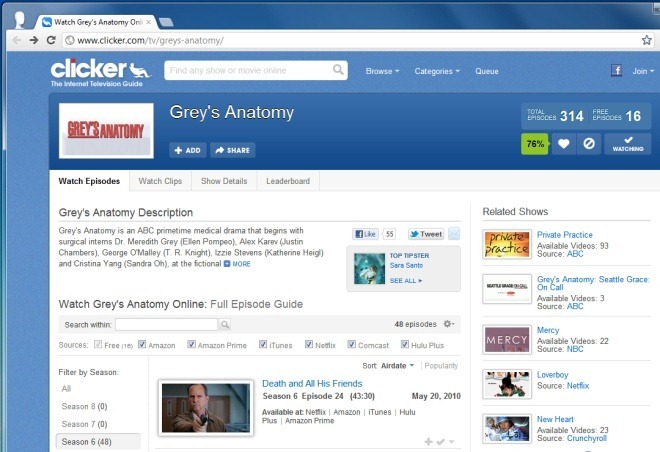Click the heart favorite icon

point(564,144)
